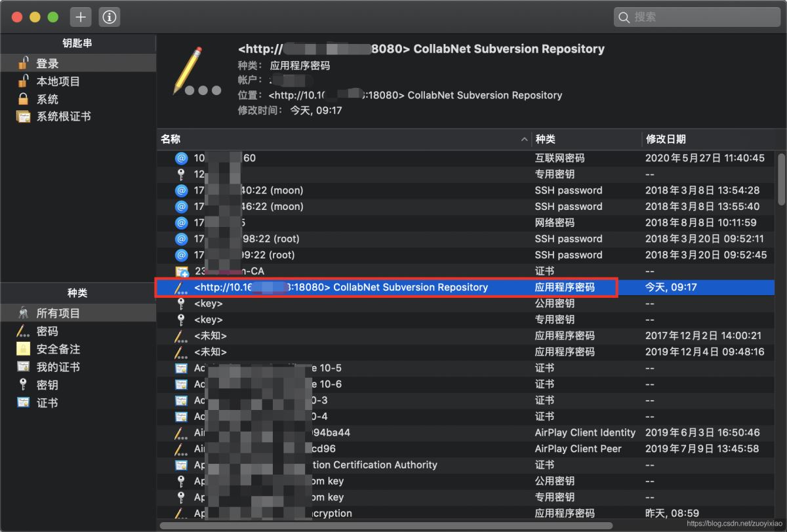Screen dimensions: 787x532
Task: Select the AirPlay Client Identity row
Action: (x=466, y=432)
